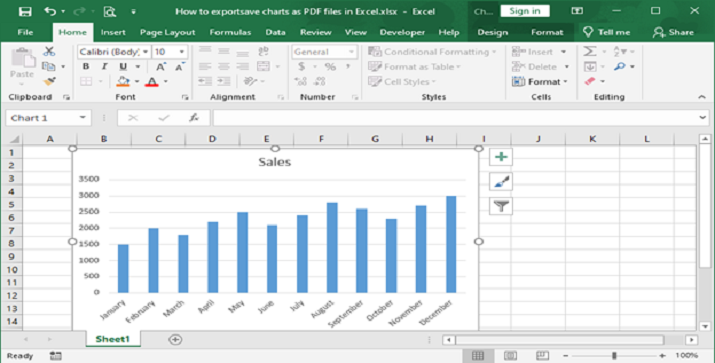Screen dimensions: 715x363
Task: Click the Chart Elements plus button
Action: (x=501, y=157)
